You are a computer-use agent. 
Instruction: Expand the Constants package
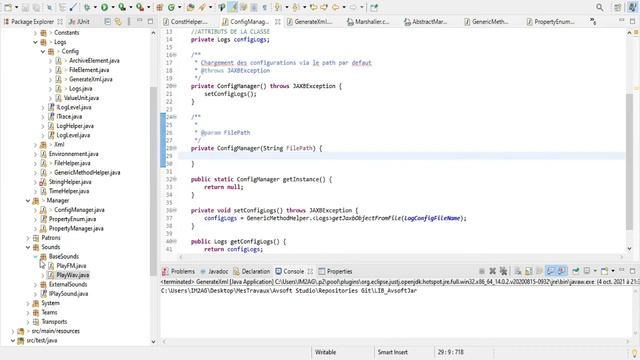35,33
